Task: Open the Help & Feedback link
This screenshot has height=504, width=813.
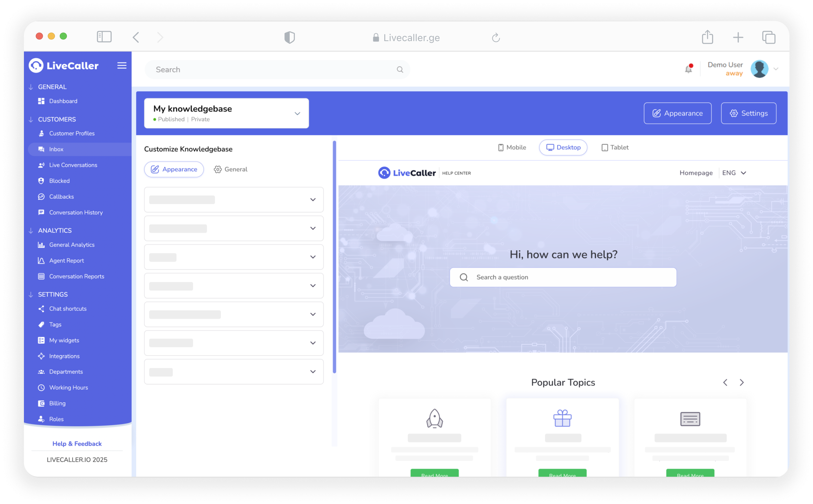Action: (77, 443)
